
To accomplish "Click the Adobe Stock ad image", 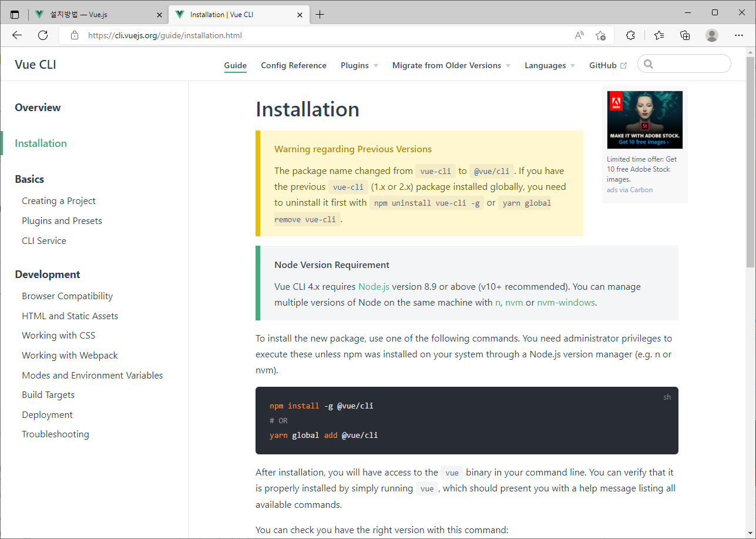I will [x=645, y=120].
